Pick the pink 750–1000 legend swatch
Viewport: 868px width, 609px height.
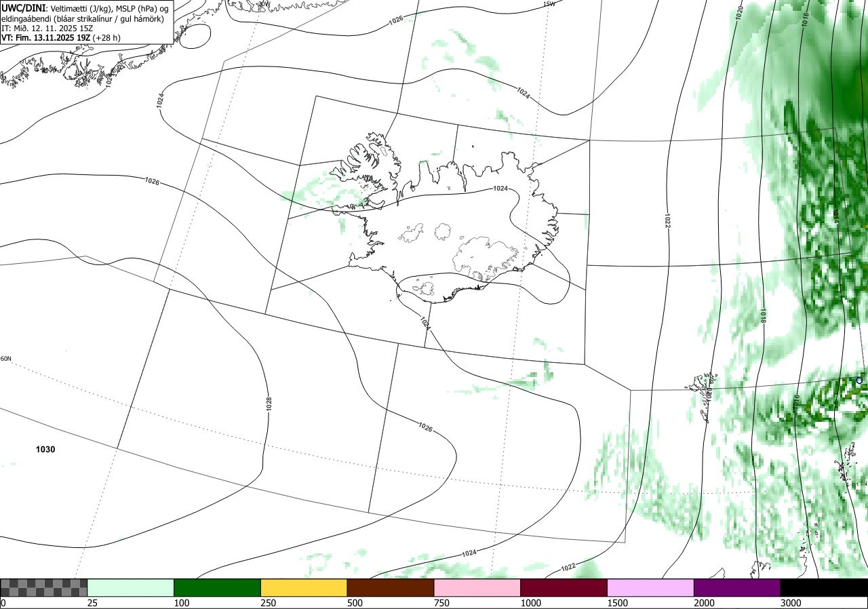pyautogui.click(x=477, y=587)
